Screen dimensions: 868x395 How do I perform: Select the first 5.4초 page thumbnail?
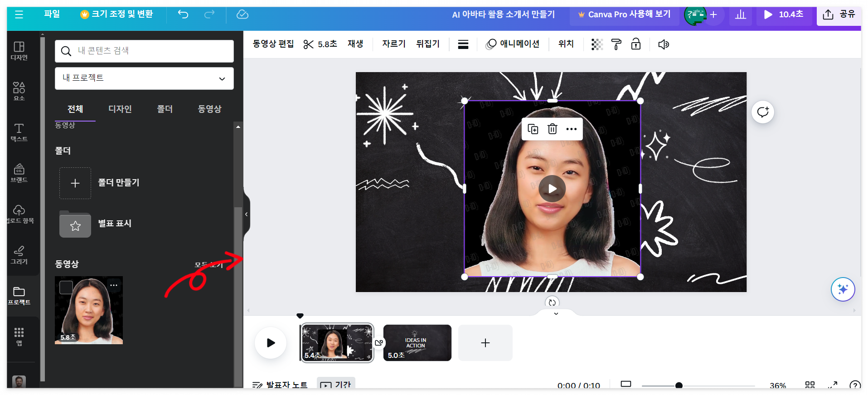pyautogui.click(x=337, y=343)
